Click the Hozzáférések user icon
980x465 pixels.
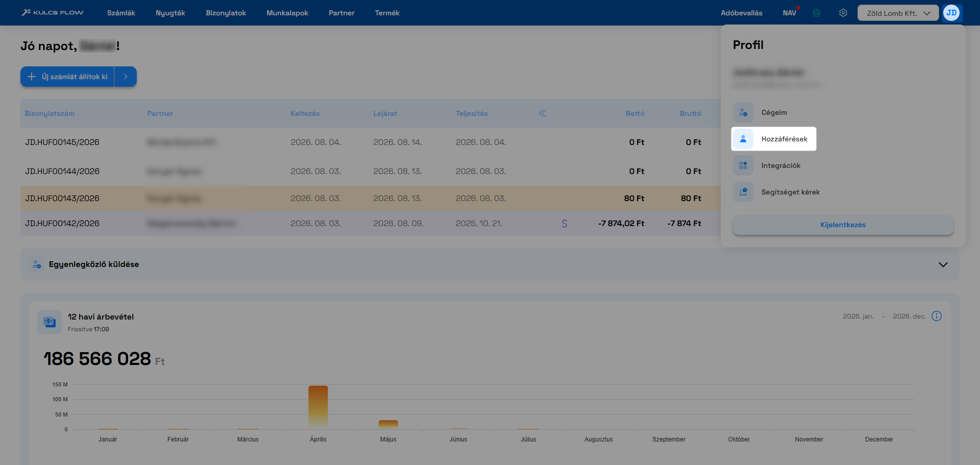pyautogui.click(x=743, y=139)
